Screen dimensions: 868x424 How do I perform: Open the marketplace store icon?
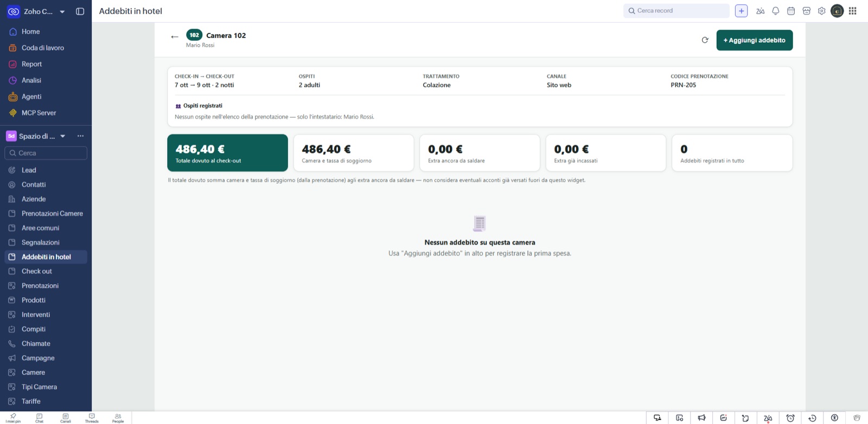click(807, 11)
